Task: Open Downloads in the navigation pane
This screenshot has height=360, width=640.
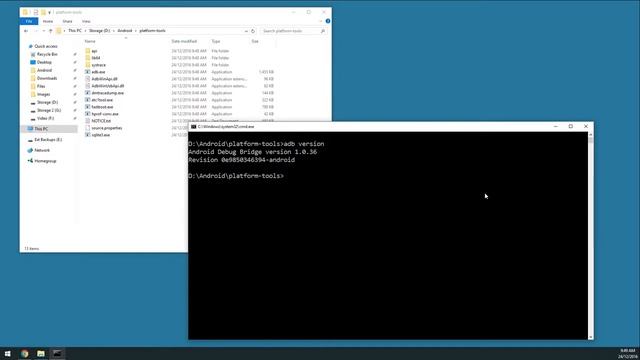Action: pyautogui.click(x=47, y=78)
